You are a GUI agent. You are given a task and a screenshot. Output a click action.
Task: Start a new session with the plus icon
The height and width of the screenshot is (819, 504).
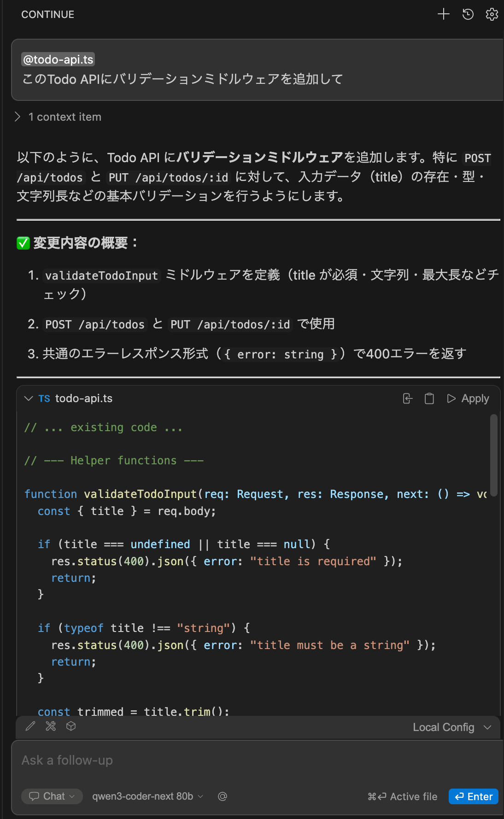pos(443,14)
